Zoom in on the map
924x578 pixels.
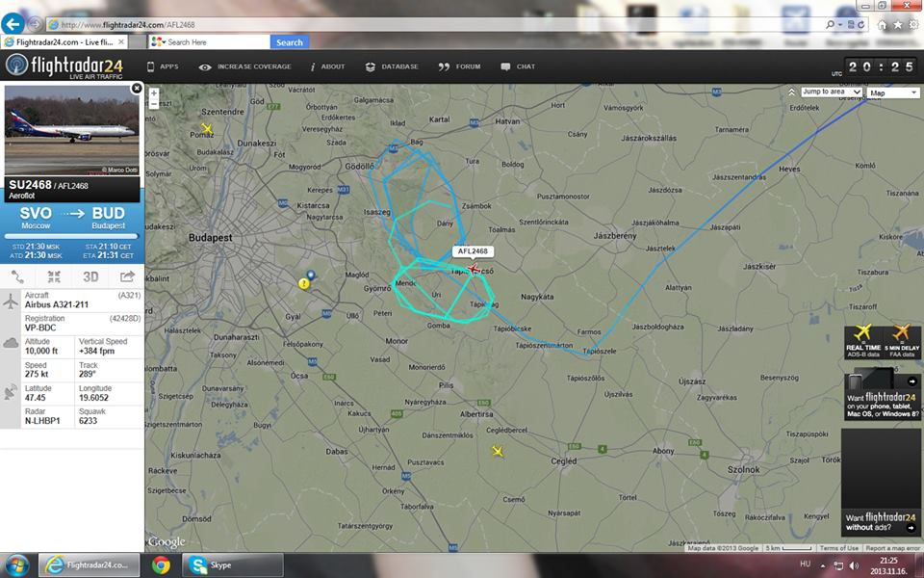point(154,93)
